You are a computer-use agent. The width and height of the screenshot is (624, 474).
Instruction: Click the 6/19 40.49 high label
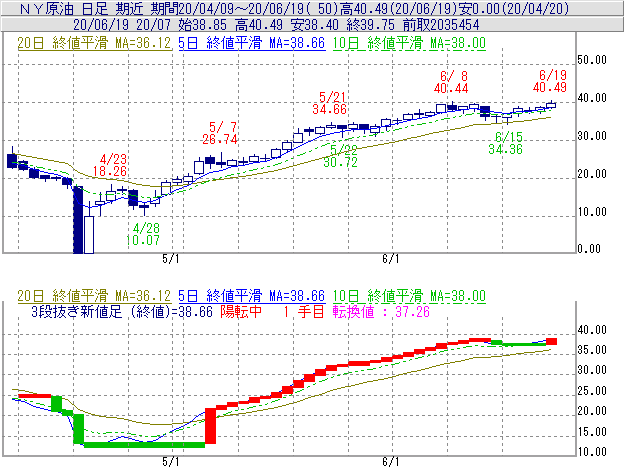[x=550, y=81]
